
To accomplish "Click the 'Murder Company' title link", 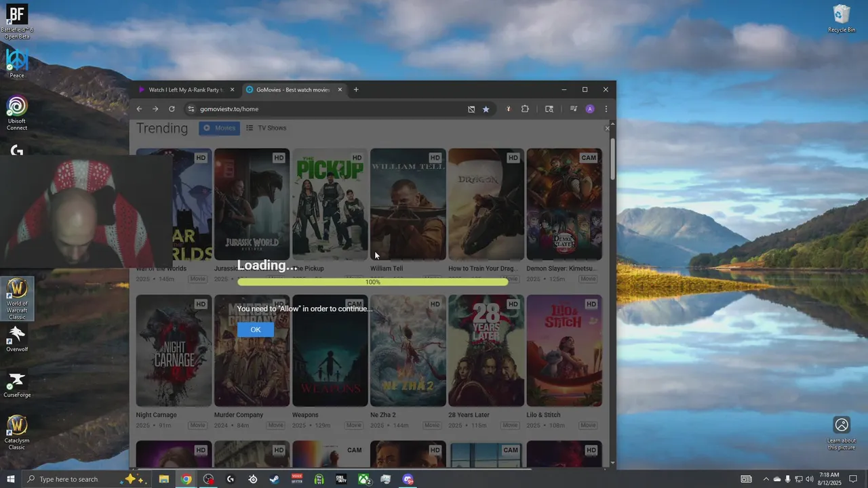I will pyautogui.click(x=239, y=415).
